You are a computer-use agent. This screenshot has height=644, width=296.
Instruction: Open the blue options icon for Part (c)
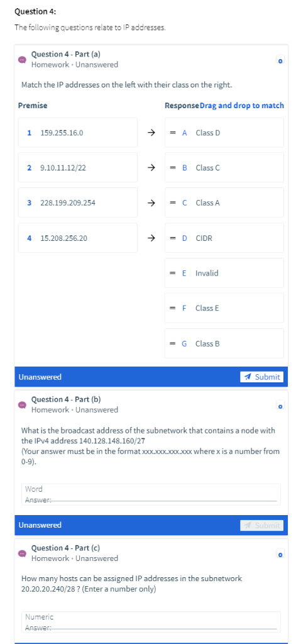coord(280,555)
